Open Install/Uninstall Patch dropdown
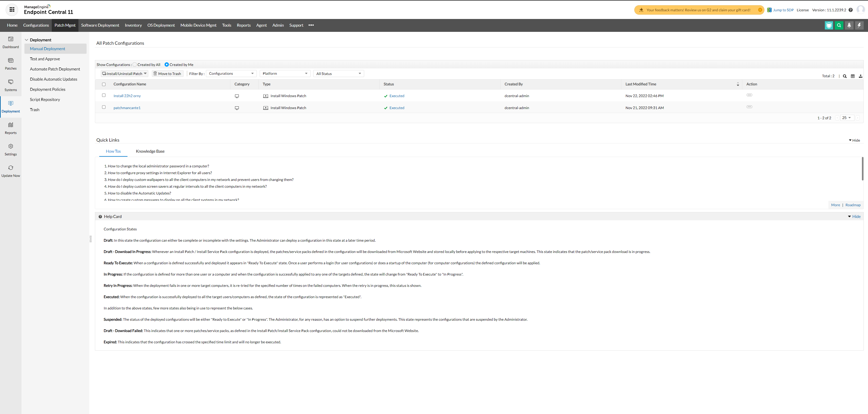 124,73
